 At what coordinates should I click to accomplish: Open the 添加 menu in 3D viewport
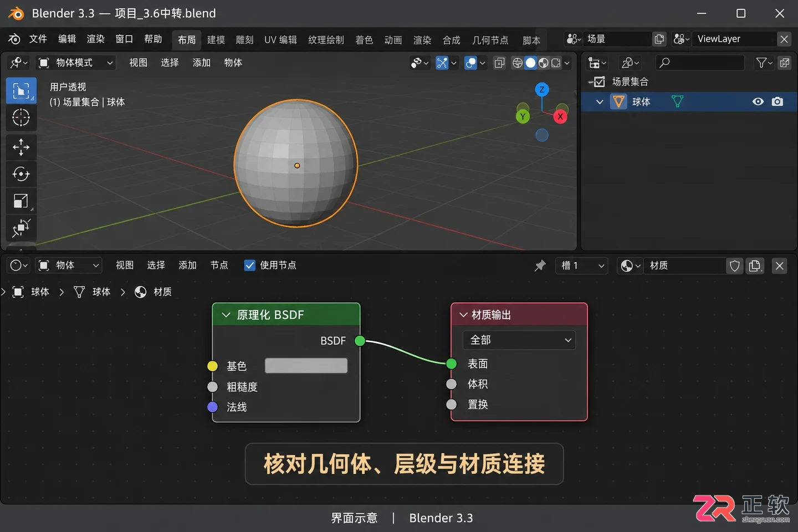tap(202, 63)
